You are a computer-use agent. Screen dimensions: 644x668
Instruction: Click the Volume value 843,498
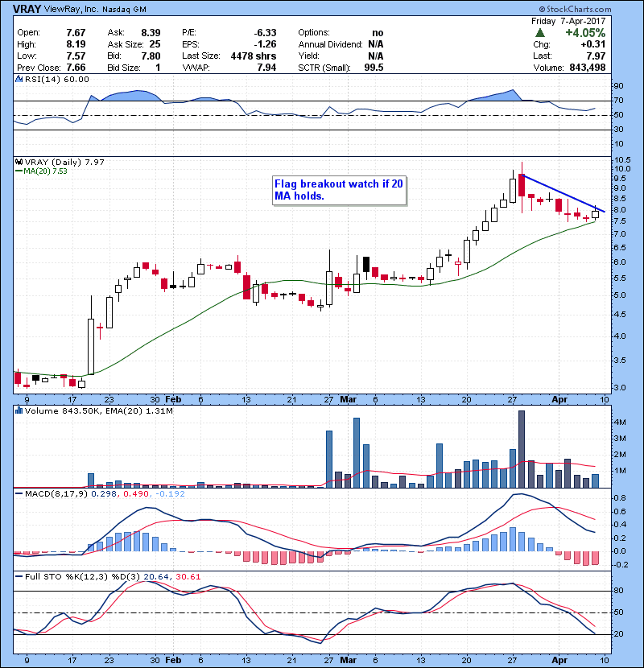click(588, 68)
